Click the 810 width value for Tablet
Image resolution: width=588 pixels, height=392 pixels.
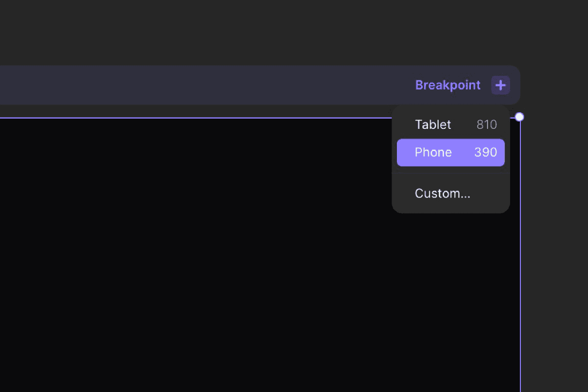point(487,124)
